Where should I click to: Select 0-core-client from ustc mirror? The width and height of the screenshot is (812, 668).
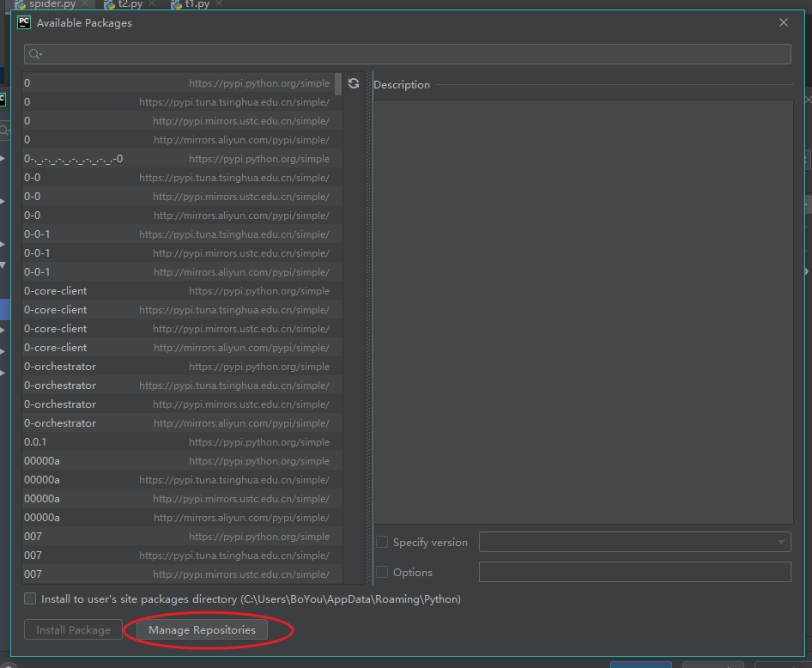[x=182, y=328]
